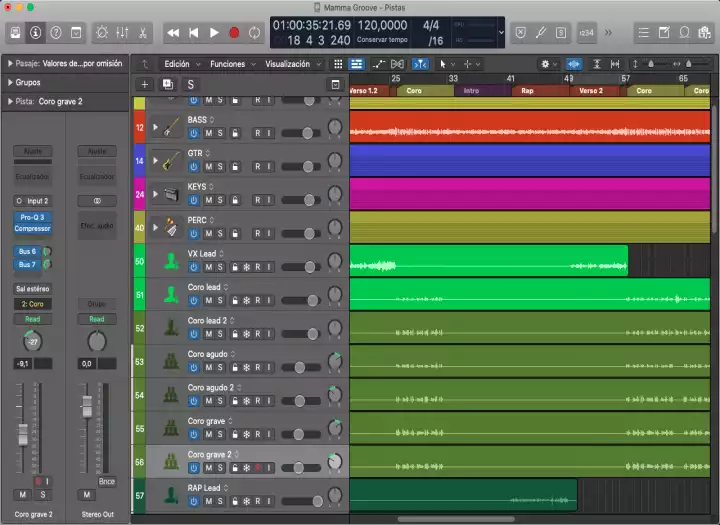Open the Loop Browser icon

(x=684, y=33)
